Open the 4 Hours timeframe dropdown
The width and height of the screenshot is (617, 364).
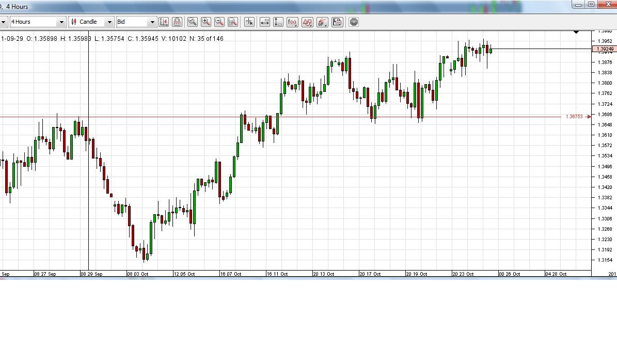click(x=38, y=22)
